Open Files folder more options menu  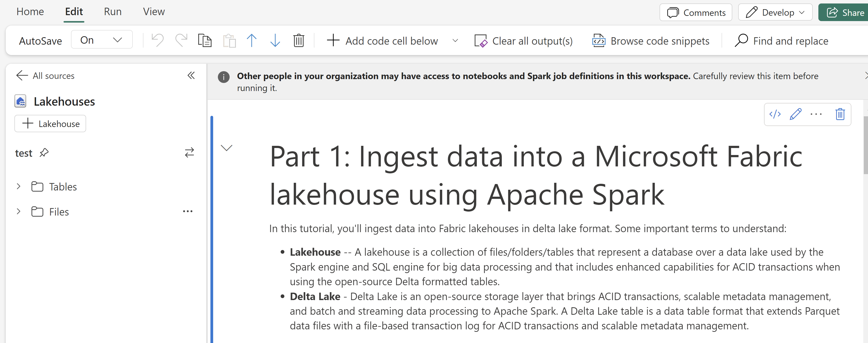(x=188, y=211)
